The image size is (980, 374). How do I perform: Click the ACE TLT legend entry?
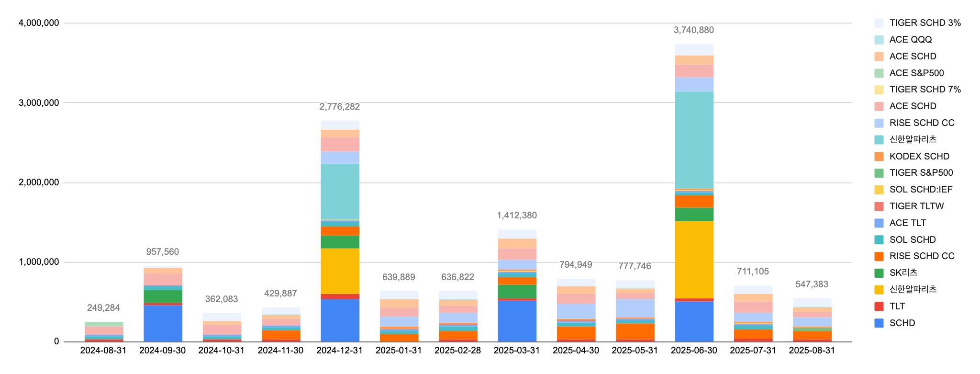pos(907,223)
